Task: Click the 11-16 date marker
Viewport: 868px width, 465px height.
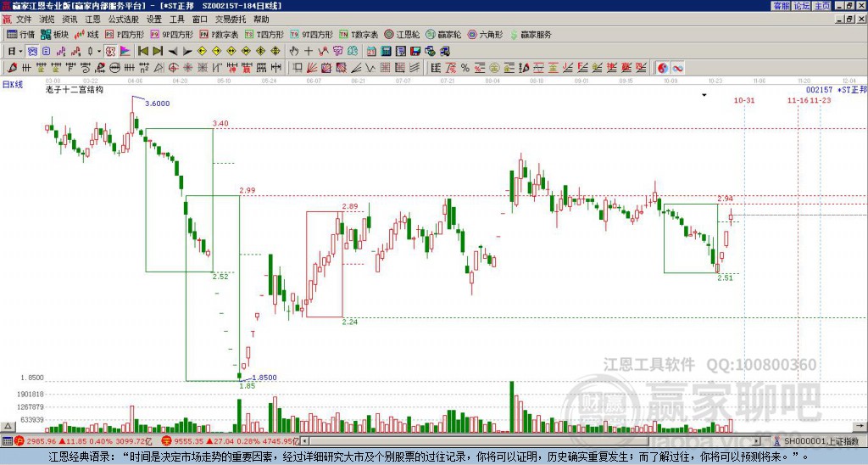Action: click(x=798, y=100)
